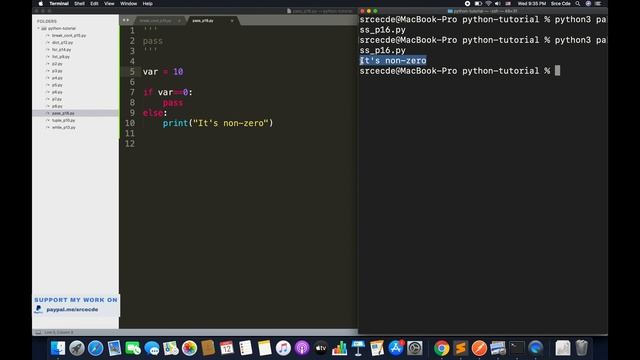Open Keynote podium icon in dock
640x360 pixels.
[358, 348]
